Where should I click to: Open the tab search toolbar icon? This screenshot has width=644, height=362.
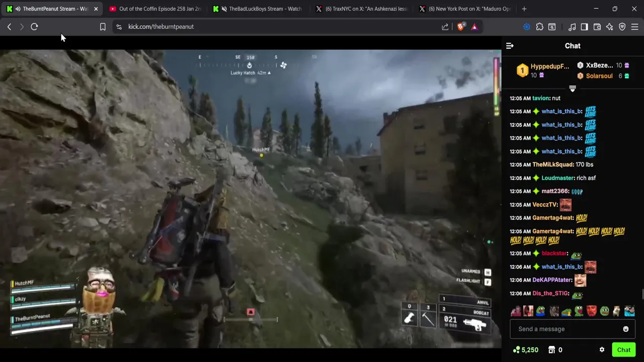click(552, 27)
